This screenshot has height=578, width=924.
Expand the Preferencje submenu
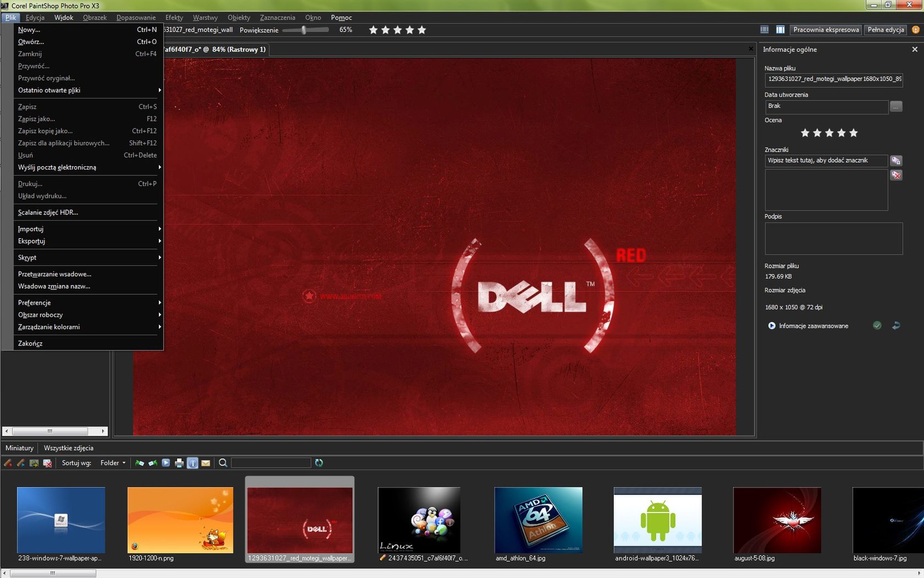click(88, 303)
